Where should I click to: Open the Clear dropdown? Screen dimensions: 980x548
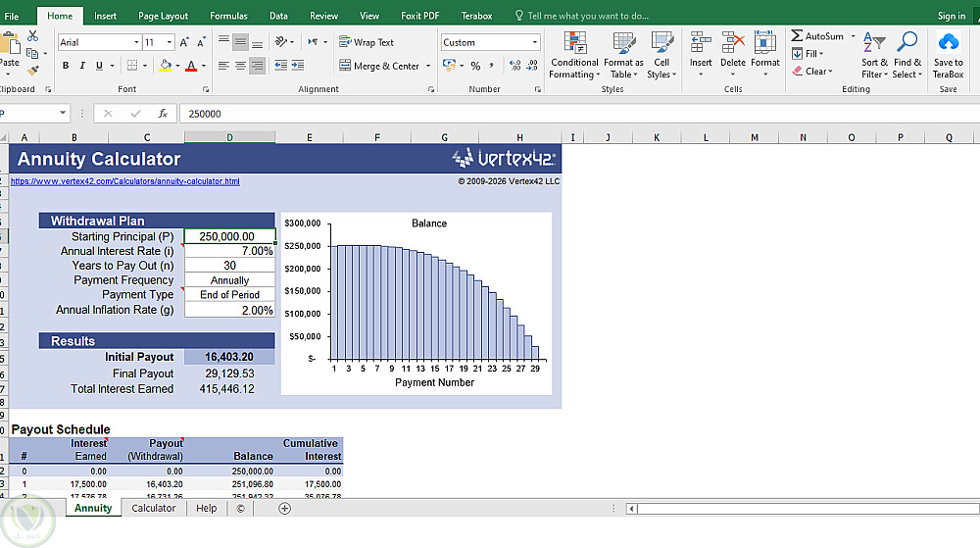(x=812, y=72)
